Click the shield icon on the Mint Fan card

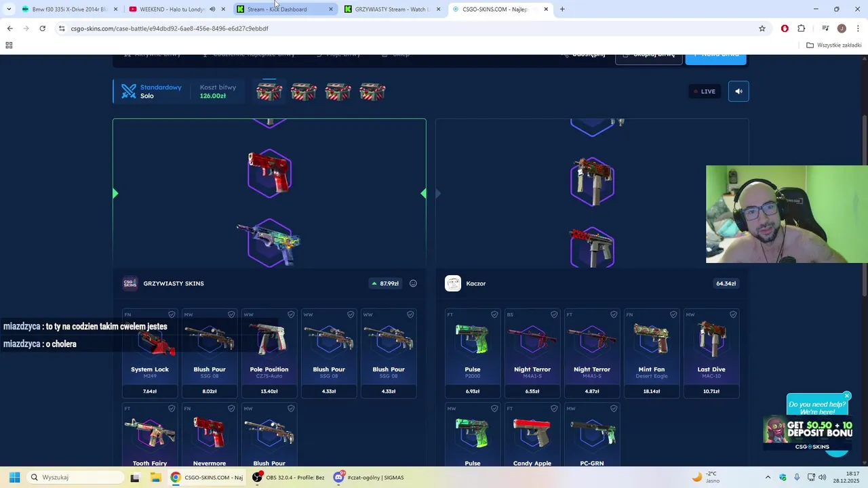[673, 314]
